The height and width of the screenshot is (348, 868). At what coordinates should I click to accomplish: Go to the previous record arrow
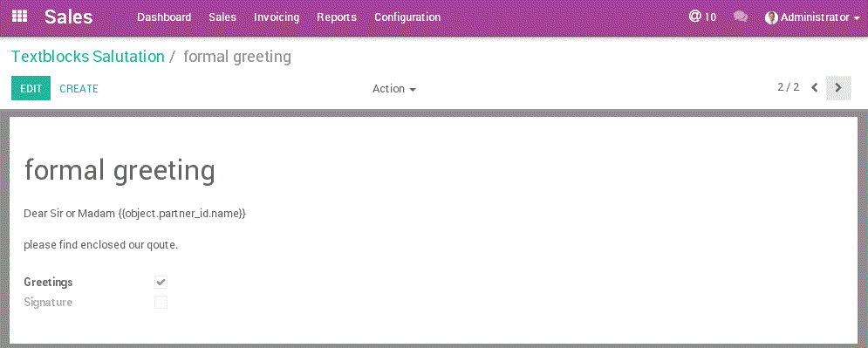[814, 87]
